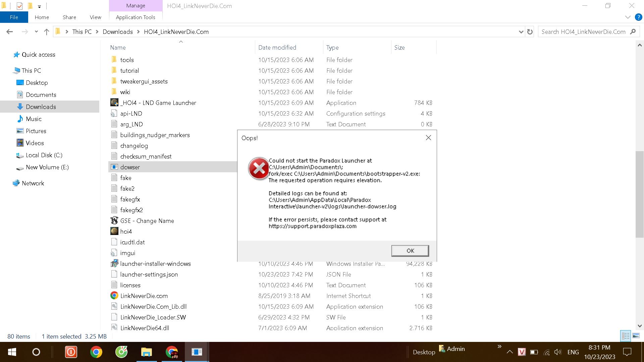Go up one folder level
The width and height of the screenshot is (644, 362).
pyautogui.click(x=47, y=32)
